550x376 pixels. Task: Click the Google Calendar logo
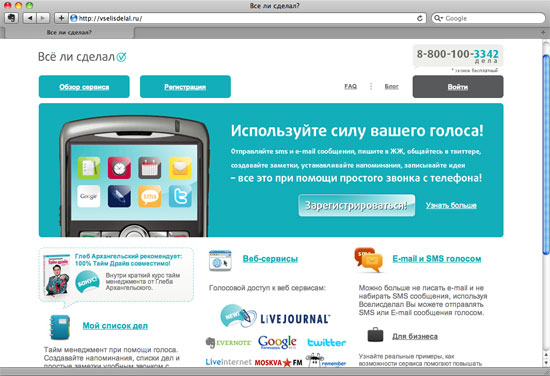pyautogui.click(x=277, y=342)
